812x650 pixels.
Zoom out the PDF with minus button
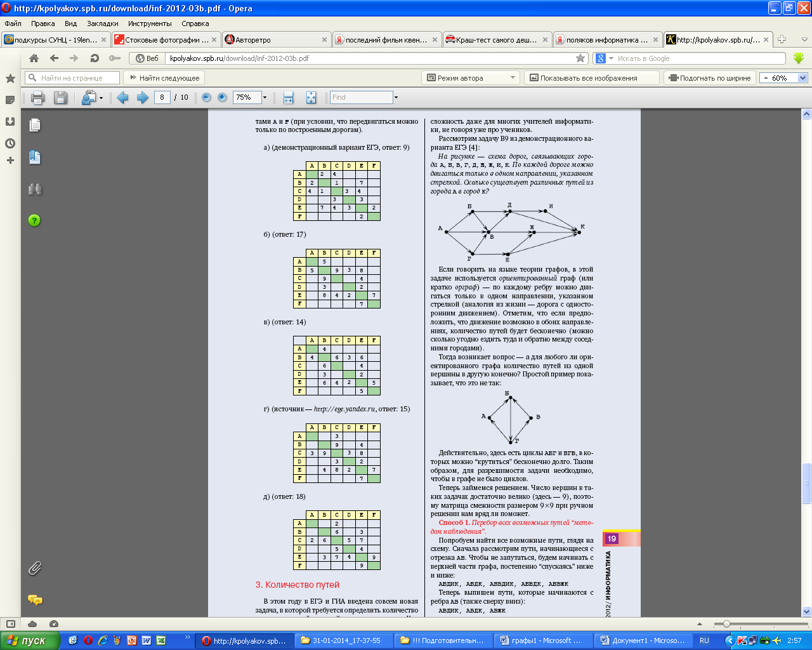[x=206, y=97]
